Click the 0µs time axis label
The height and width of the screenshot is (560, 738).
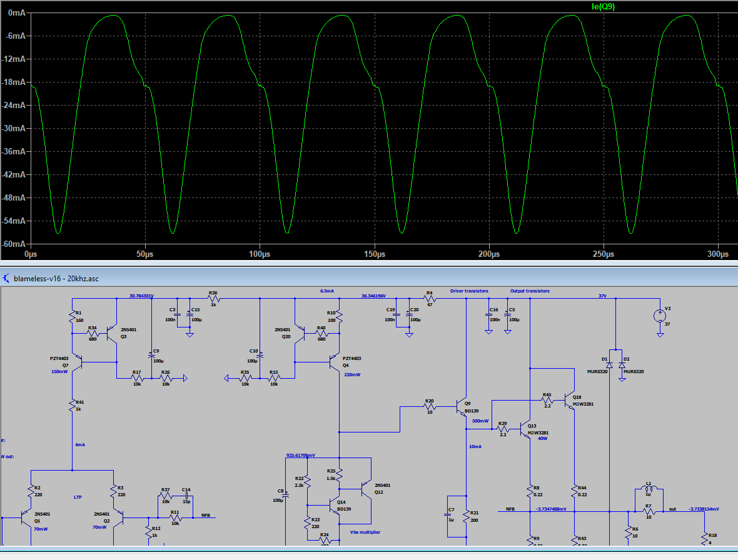(31, 254)
